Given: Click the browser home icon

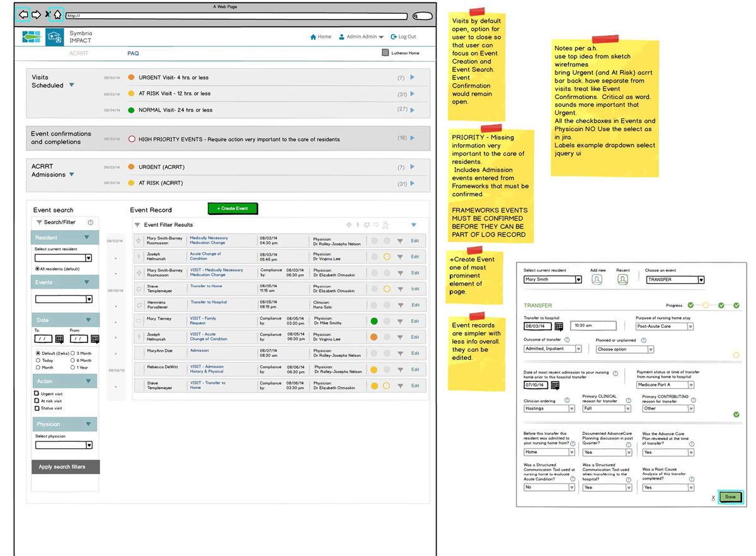Looking at the screenshot, I should pos(57,14).
